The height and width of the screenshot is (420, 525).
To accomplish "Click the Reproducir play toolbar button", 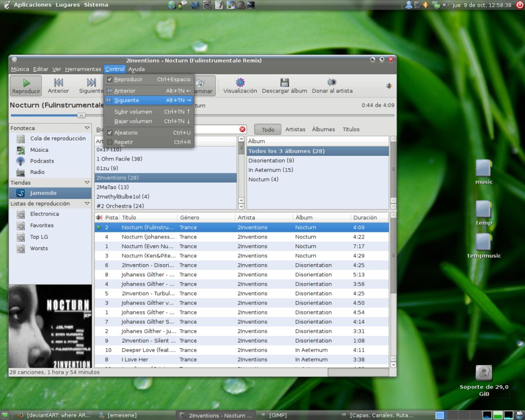I will coord(26,86).
